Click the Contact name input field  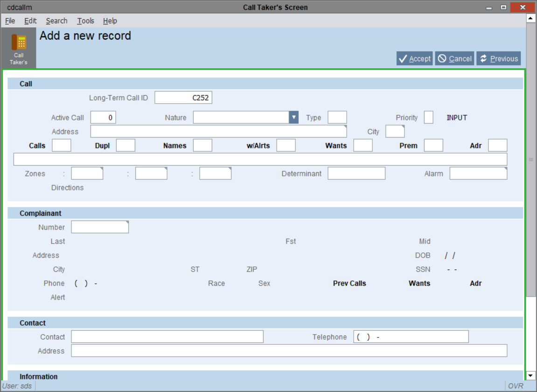167,337
